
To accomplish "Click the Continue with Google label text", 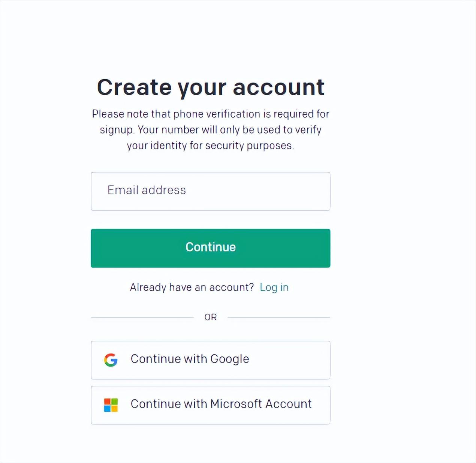I will (190, 359).
